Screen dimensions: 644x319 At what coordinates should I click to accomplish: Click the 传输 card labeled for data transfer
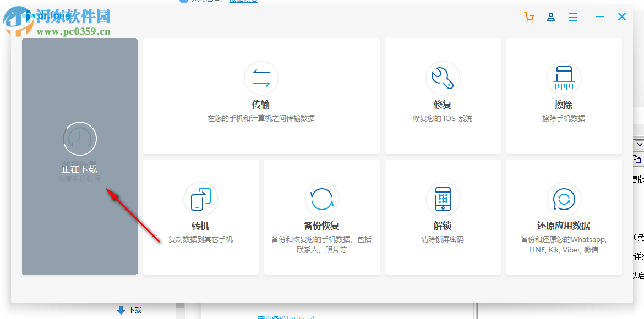pos(261,96)
